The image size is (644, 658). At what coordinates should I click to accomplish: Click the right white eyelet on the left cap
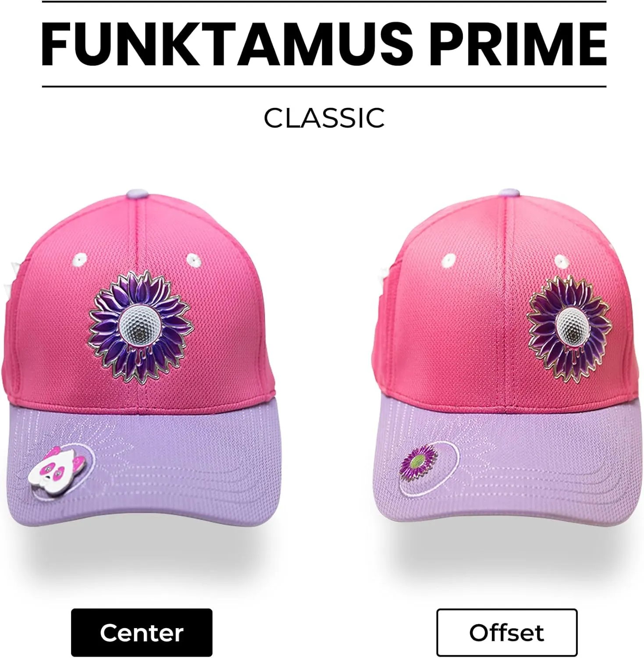192,260
